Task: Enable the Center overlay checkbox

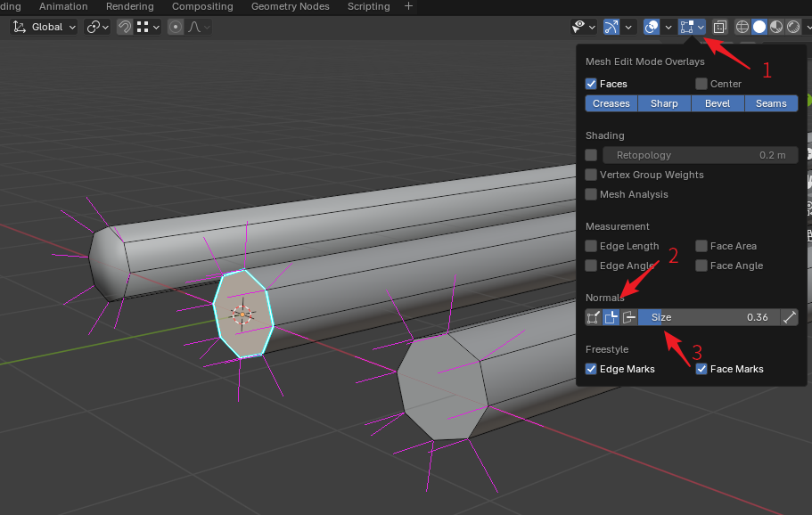Action: (x=701, y=84)
